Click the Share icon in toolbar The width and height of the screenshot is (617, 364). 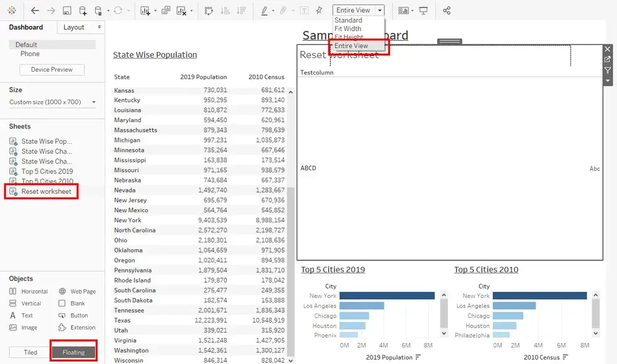pyautogui.click(x=447, y=10)
